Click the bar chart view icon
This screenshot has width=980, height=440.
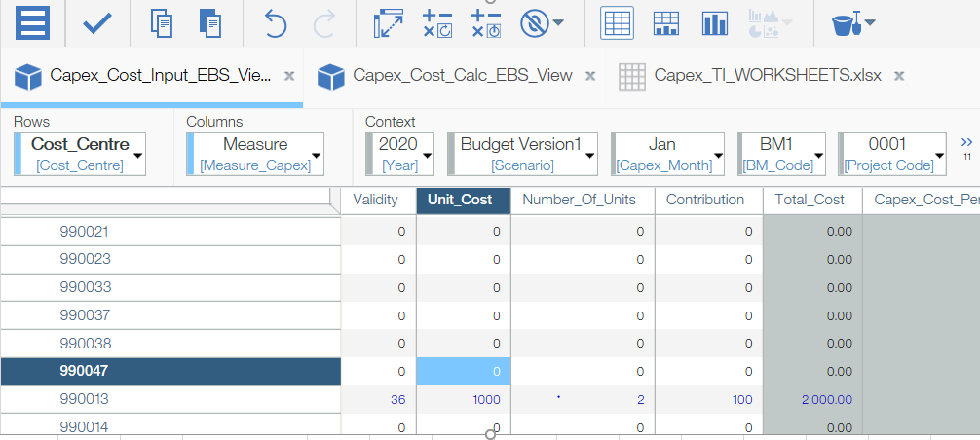[715, 23]
